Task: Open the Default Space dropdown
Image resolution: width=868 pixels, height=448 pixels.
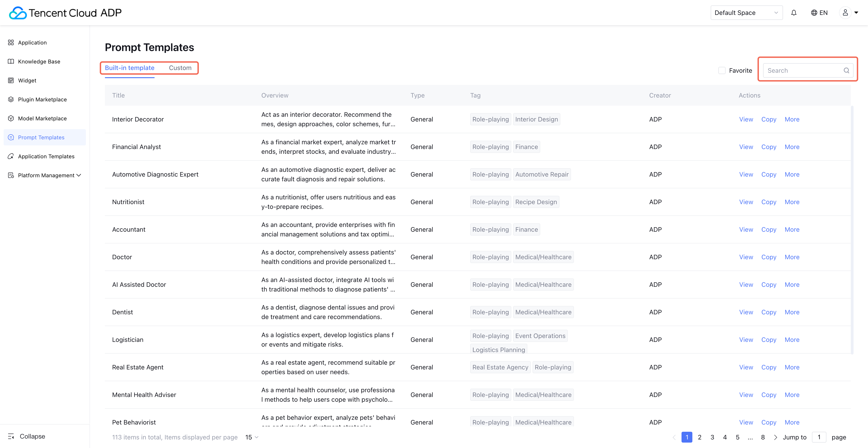Action: pyautogui.click(x=746, y=13)
